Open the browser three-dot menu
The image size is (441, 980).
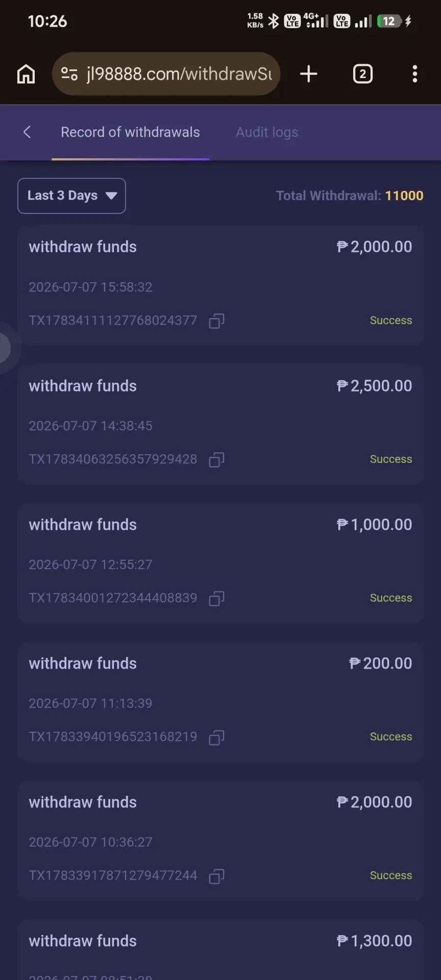coord(415,74)
